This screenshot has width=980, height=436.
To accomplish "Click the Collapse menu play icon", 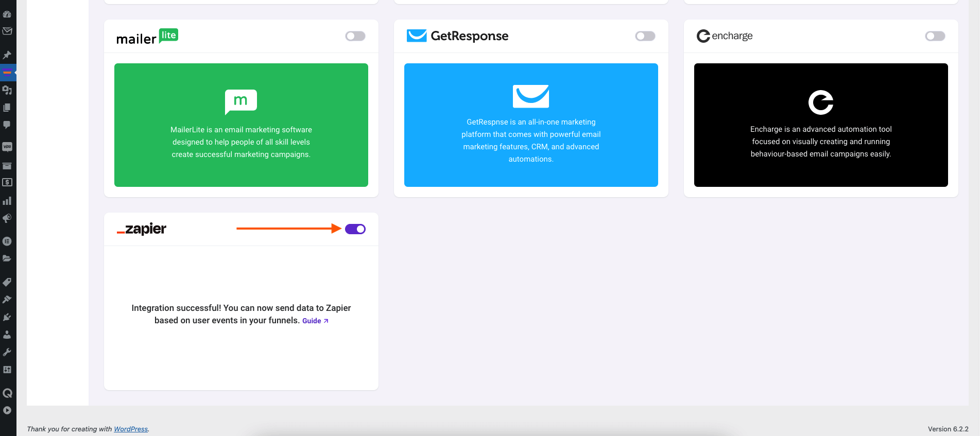I will [7, 410].
